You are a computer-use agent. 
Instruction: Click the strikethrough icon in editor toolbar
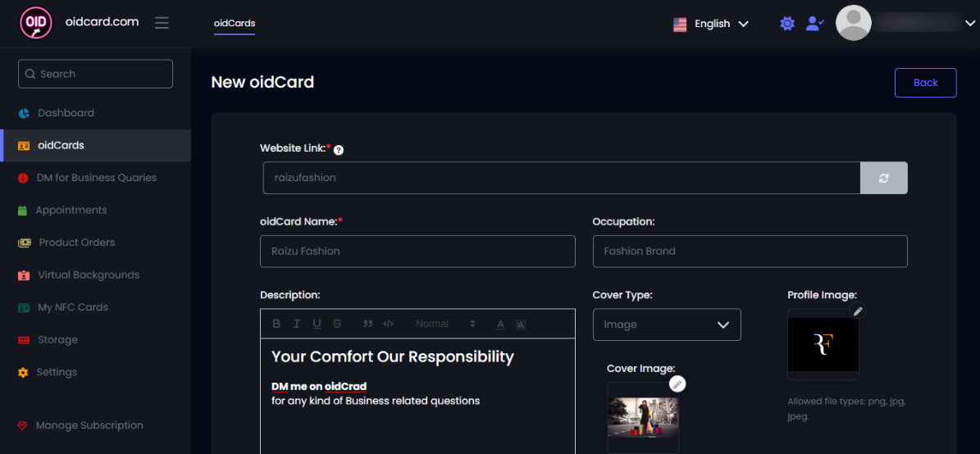[x=337, y=324]
